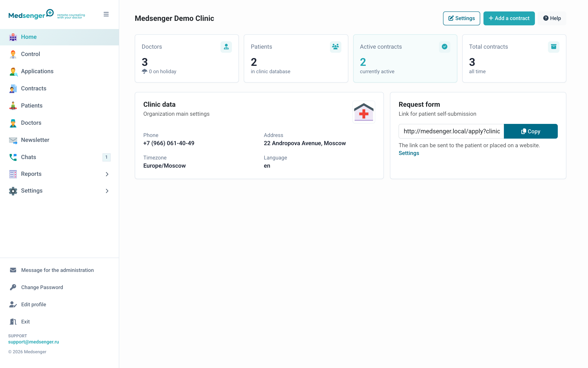This screenshot has width=588, height=368.
Task: Open the Applications section
Action: point(60,71)
